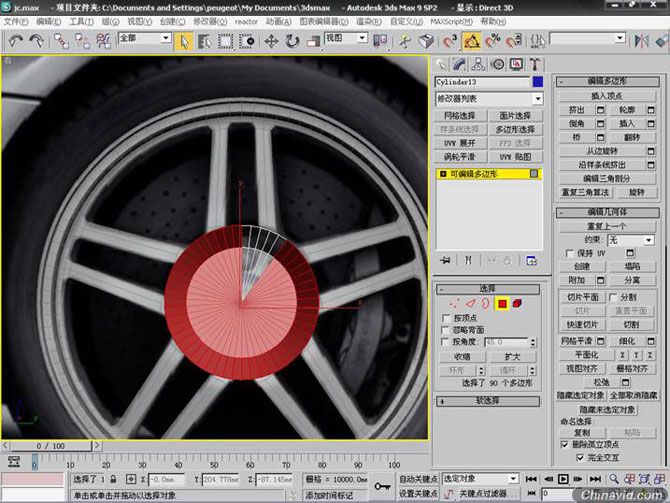
Task: Select the Edge sub-object level icon
Action: pyautogui.click(x=470, y=304)
